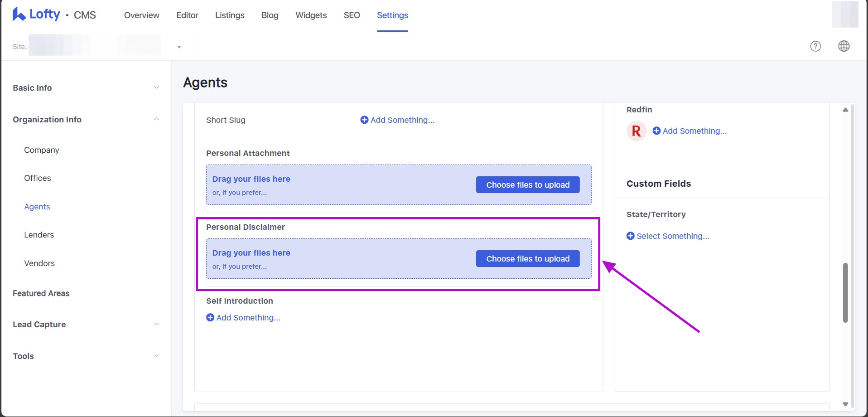Open the Site selector dropdown arrow

pos(179,47)
